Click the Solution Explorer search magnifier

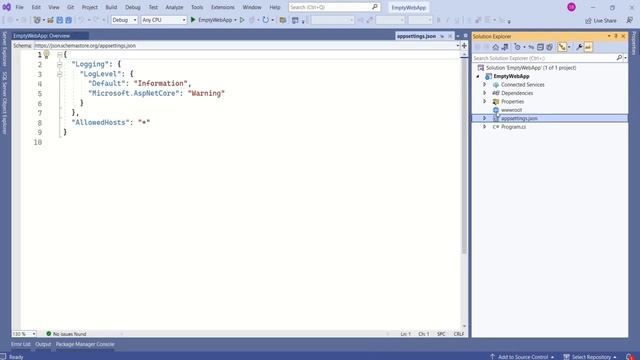click(619, 58)
